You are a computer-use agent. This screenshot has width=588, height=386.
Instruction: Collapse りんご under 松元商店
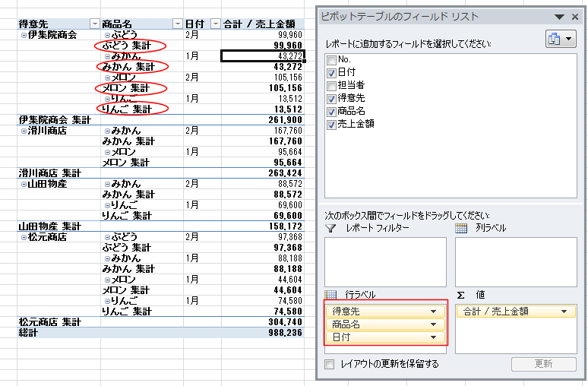pos(107,301)
